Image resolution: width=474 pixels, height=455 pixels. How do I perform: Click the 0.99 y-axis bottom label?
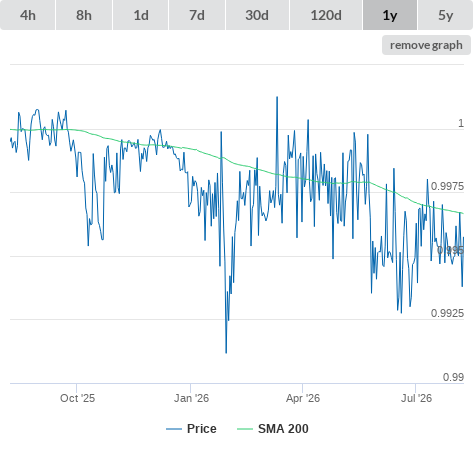coord(453,377)
